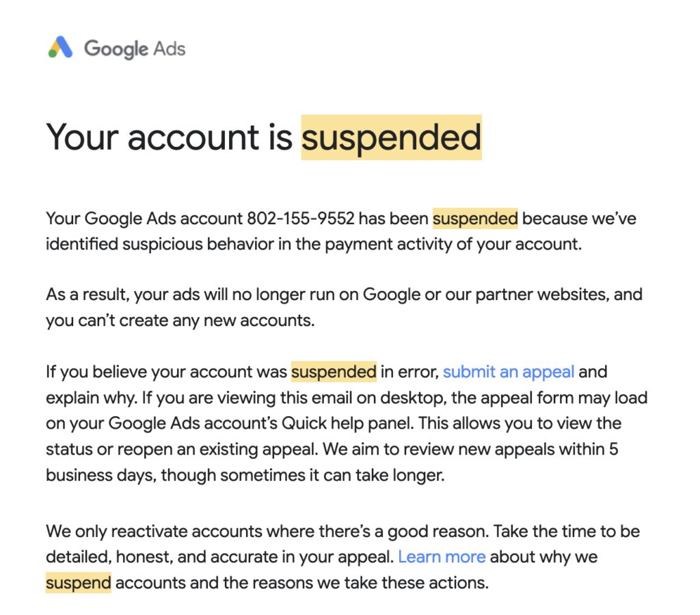This screenshot has width=700, height=615.
Task: Open the "submit an appeal" link
Action: click(x=509, y=372)
